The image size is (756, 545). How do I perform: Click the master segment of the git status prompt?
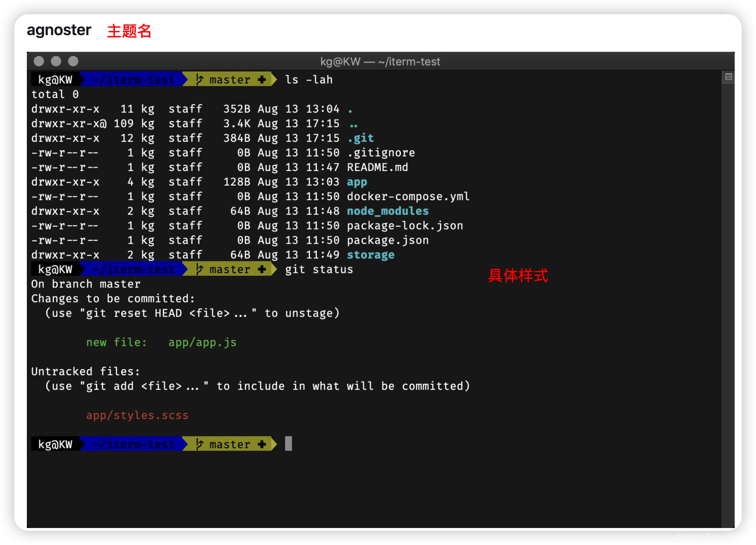tap(230, 269)
